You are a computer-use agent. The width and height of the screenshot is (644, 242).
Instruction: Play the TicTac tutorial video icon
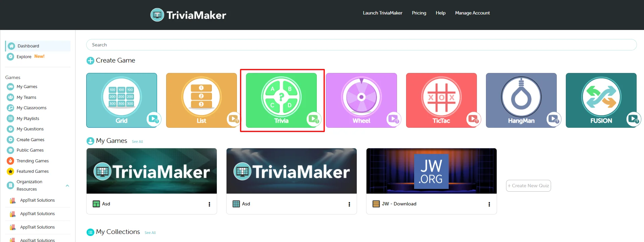pos(474,119)
